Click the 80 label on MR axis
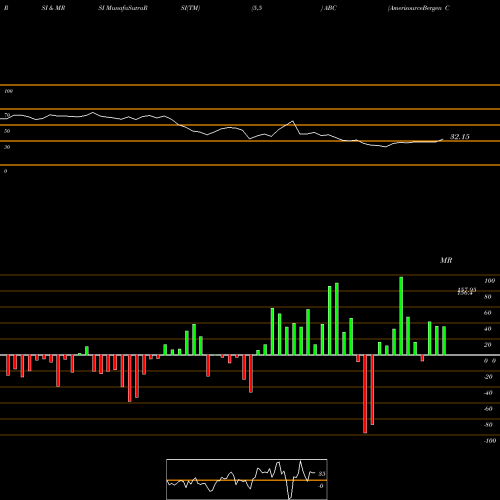 tap(488, 297)
